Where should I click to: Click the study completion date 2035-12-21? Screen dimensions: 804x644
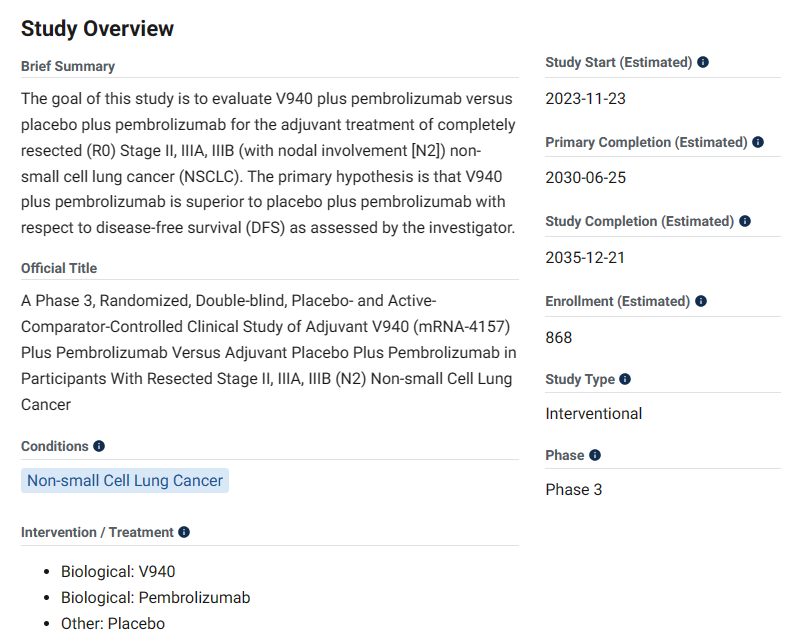click(585, 257)
